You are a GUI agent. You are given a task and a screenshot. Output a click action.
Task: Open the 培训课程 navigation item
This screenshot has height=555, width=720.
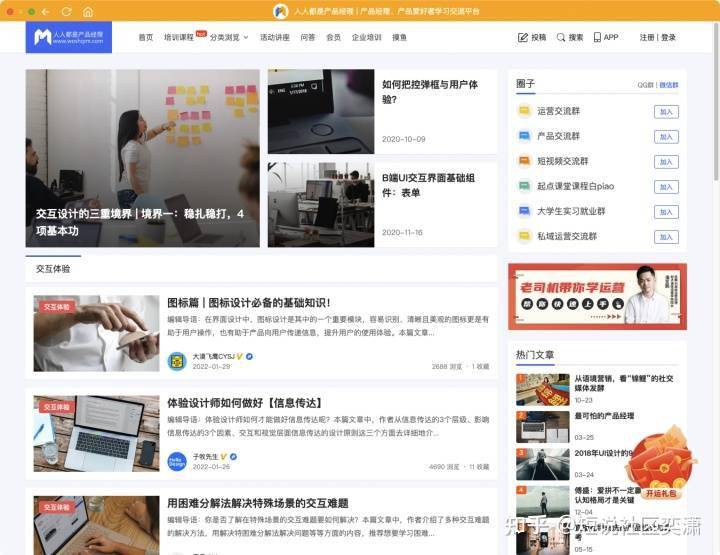pyautogui.click(x=179, y=37)
